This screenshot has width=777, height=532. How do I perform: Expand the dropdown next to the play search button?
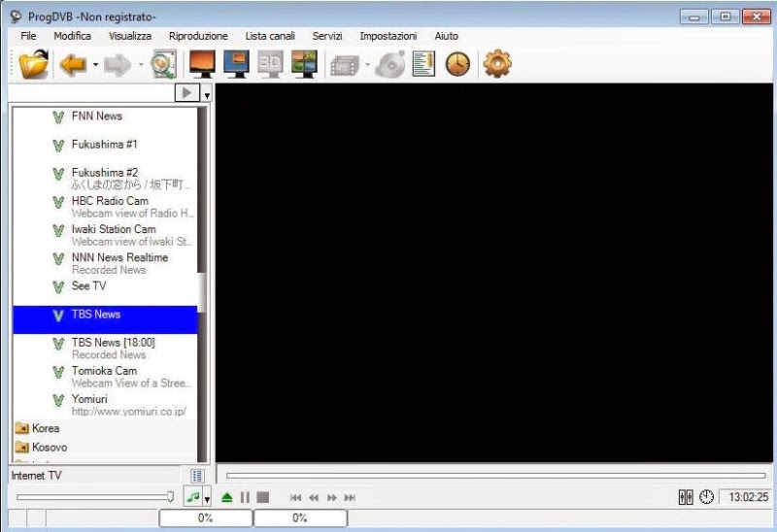pyautogui.click(x=207, y=94)
